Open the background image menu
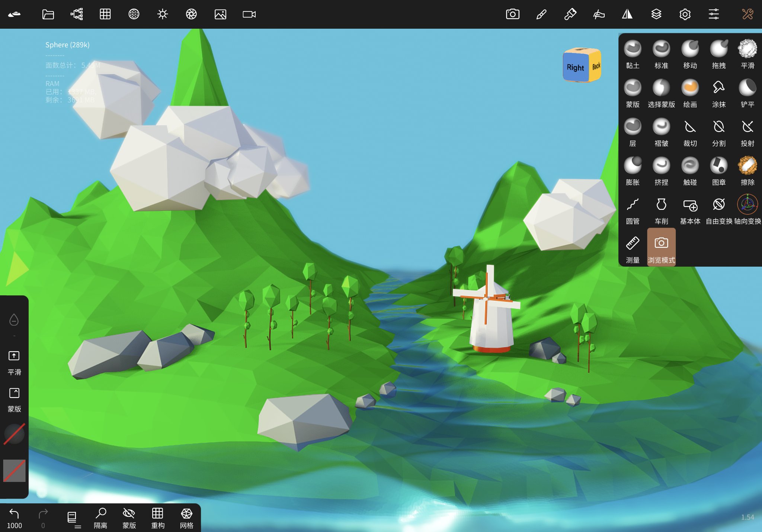762x532 pixels. 220,14
